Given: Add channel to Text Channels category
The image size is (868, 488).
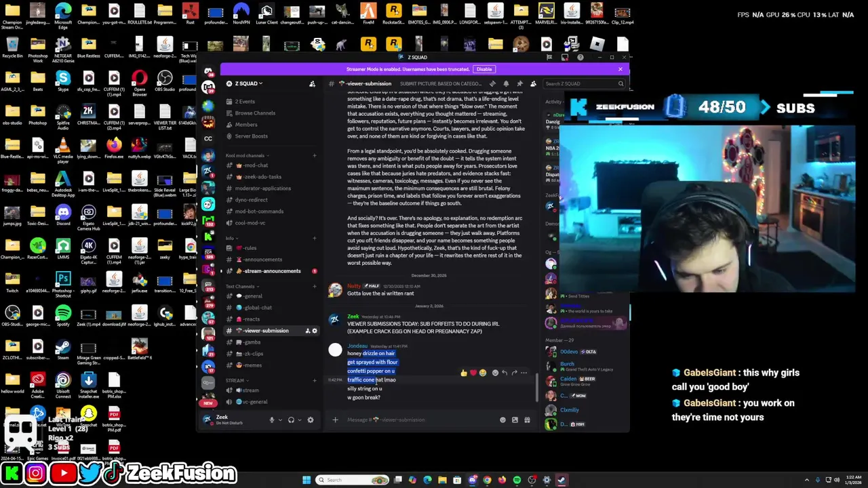Looking at the screenshot, I should click(x=314, y=286).
